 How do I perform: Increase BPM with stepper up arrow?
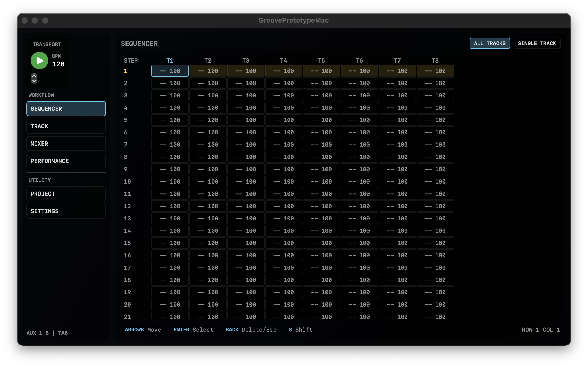point(34,76)
